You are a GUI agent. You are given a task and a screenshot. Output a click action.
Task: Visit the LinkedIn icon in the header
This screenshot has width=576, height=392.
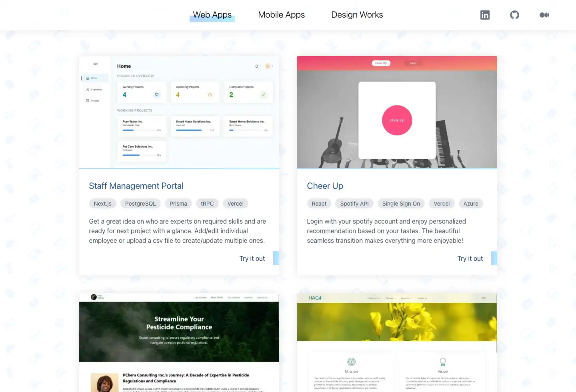[x=485, y=15]
